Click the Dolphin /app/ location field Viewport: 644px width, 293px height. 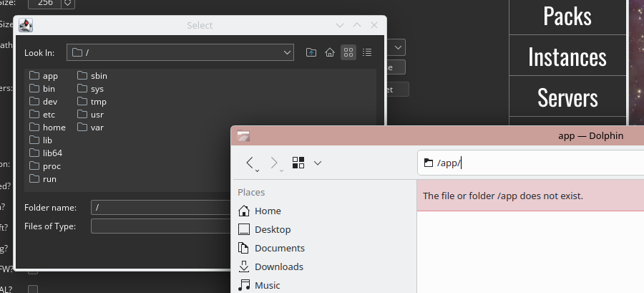(x=531, y=163)
